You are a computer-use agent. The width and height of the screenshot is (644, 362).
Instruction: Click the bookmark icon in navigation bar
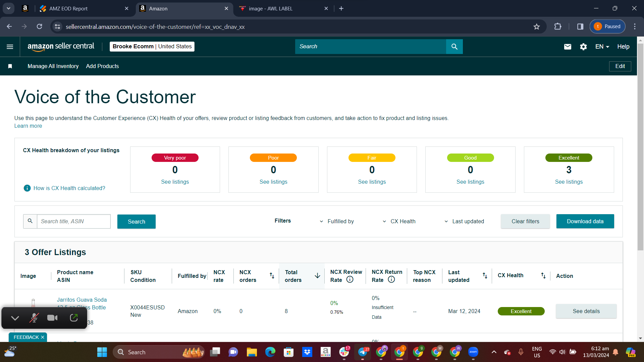tap(10, 66)
